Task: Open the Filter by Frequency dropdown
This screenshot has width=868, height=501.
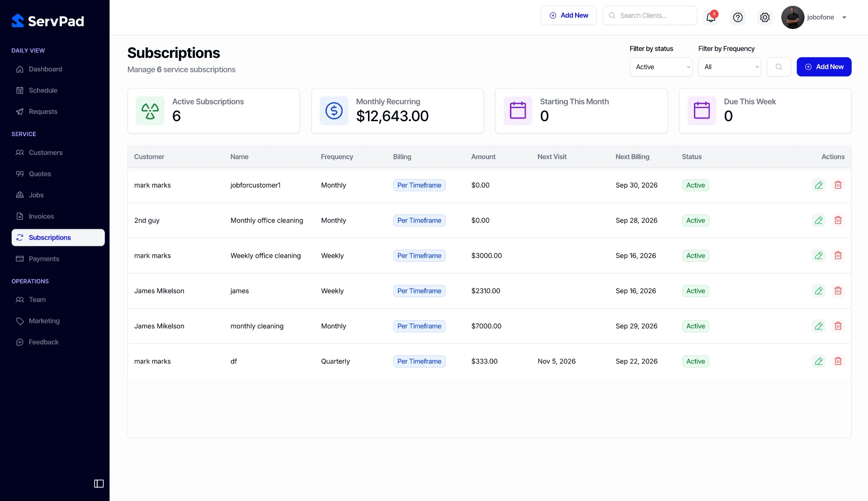Action: coord(730,67)
